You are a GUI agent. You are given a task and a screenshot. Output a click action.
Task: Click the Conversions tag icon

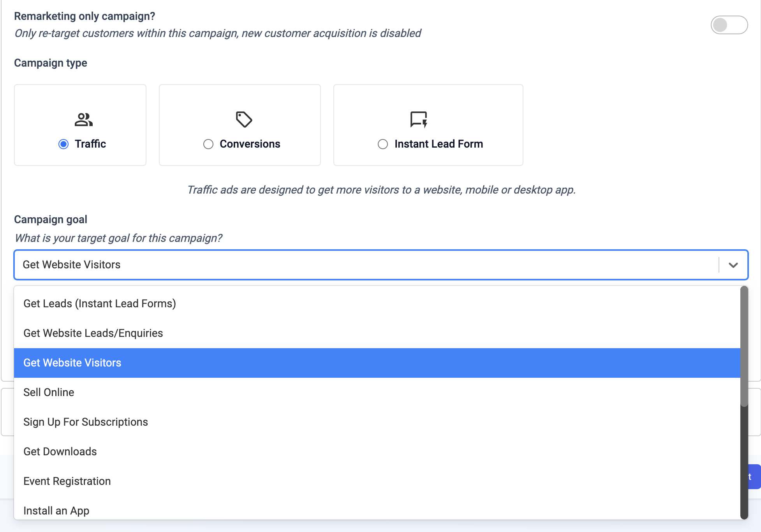244,120
